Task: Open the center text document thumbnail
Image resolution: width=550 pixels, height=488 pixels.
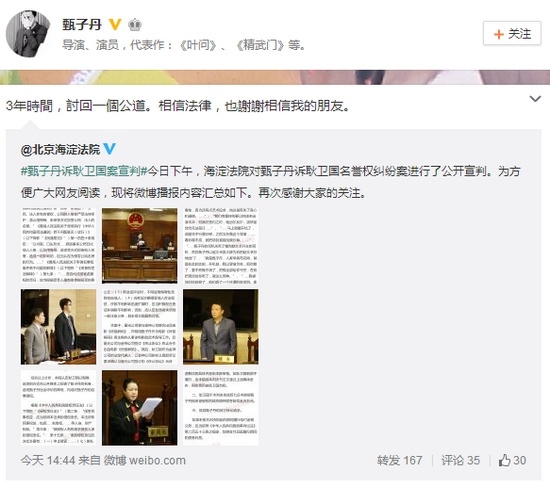Action: point(140,327)
